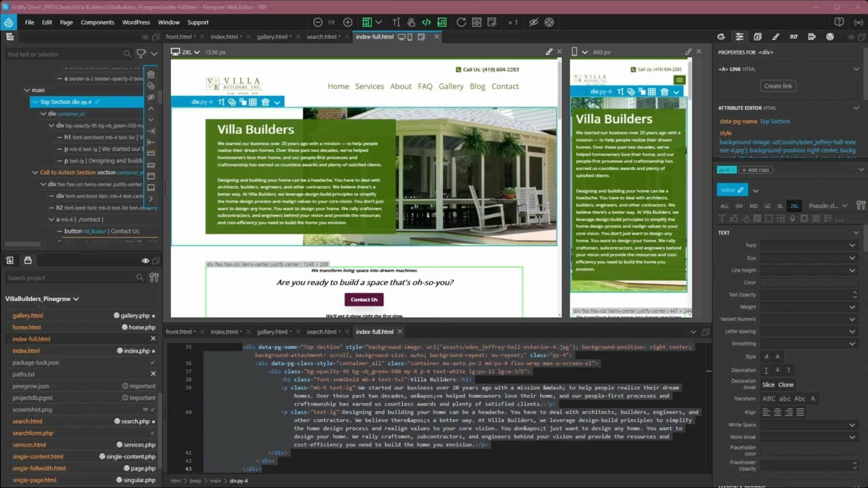The image size is (868, 488).
Task: Switch to the gallery.html tab
Action: (x=273, y=36)
